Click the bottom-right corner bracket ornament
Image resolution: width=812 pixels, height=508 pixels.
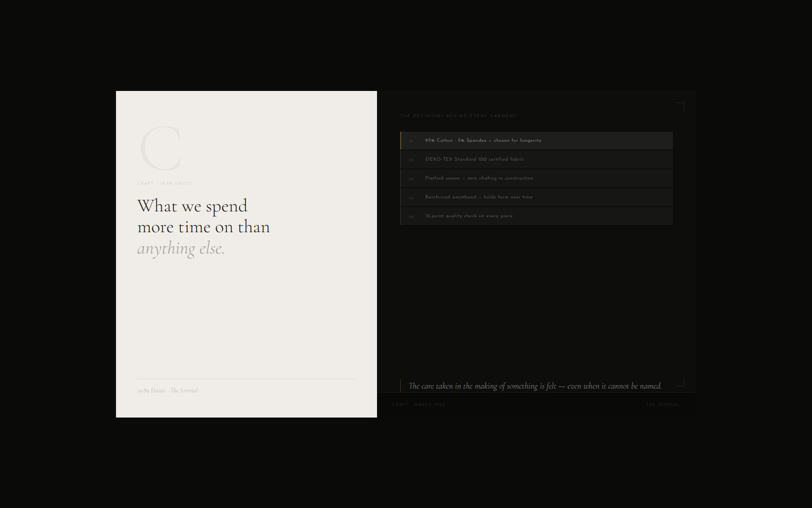pyautogui.click(x=680, y=382)
